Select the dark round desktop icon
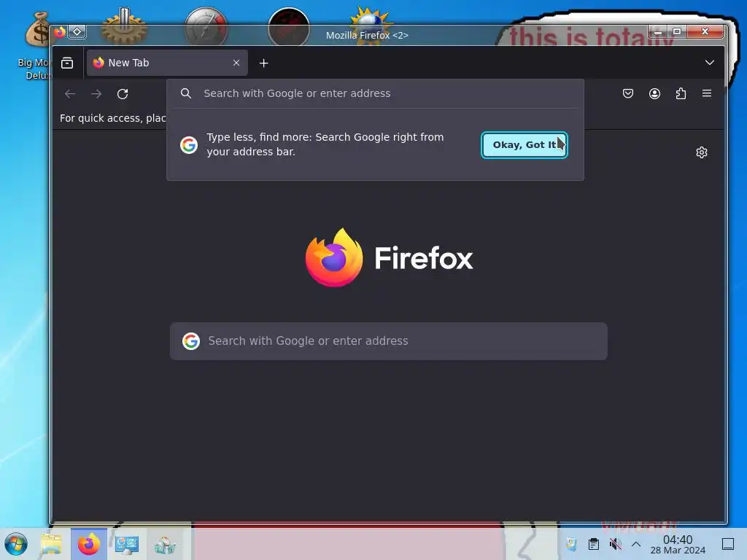This screenshot has height=560, width=747. tap(289, 27)
